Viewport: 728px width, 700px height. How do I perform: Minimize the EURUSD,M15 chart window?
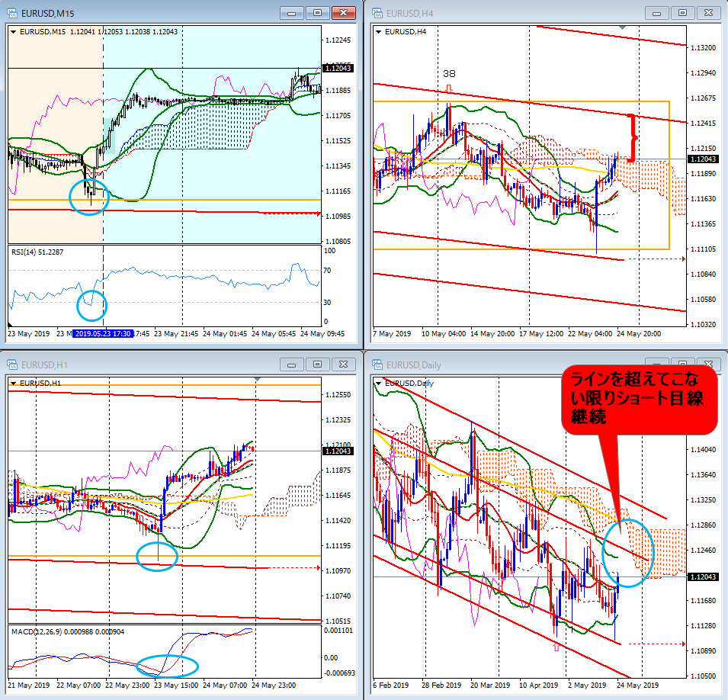click(292, 13)
